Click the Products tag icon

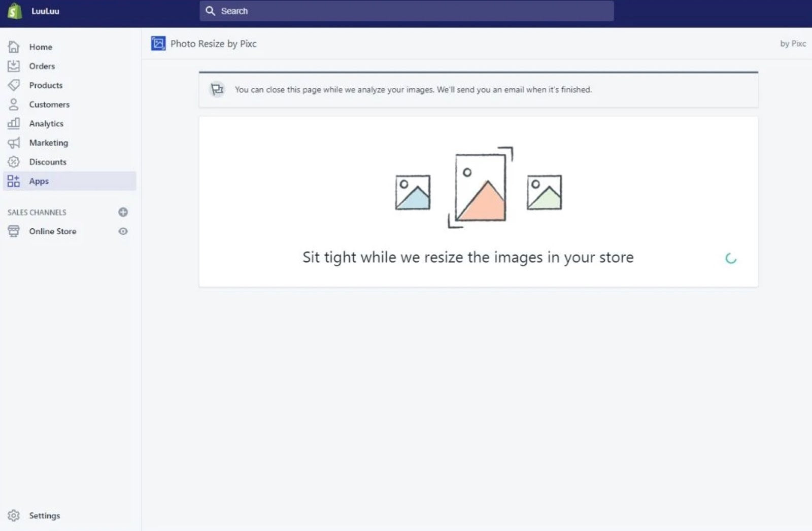tap(14, 85)
